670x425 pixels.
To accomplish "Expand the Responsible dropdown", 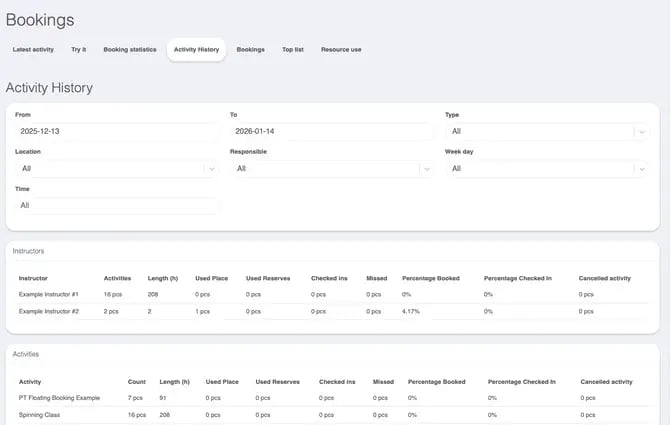I will [331, 169].
